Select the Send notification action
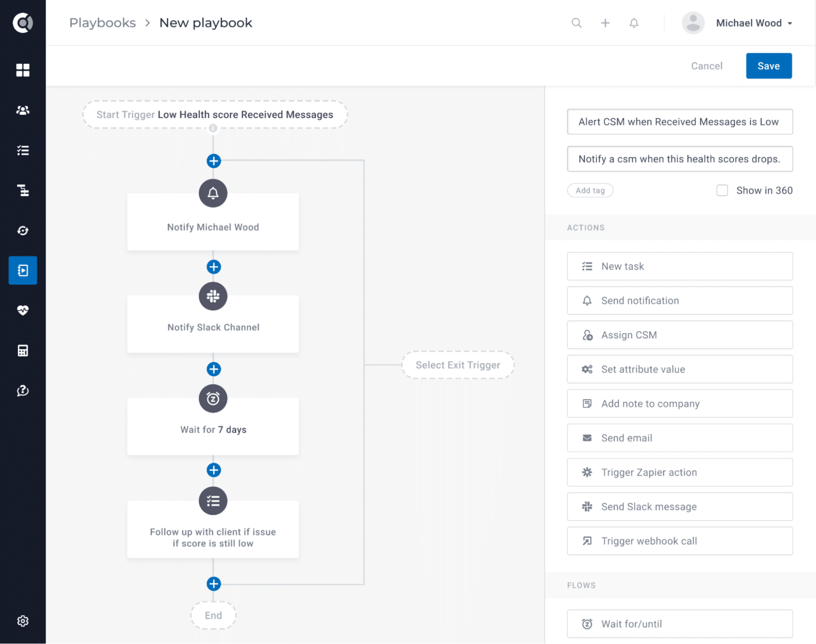 [x=680, y=300]
